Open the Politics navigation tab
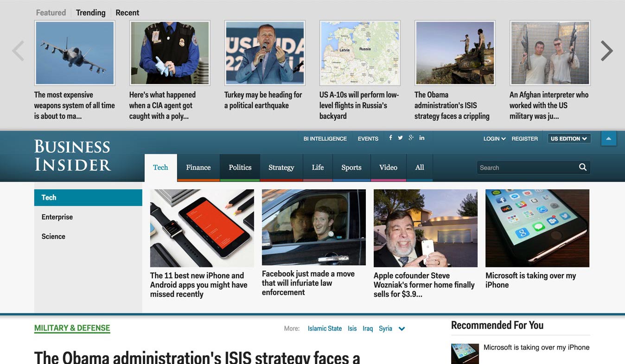 [240, 167]
